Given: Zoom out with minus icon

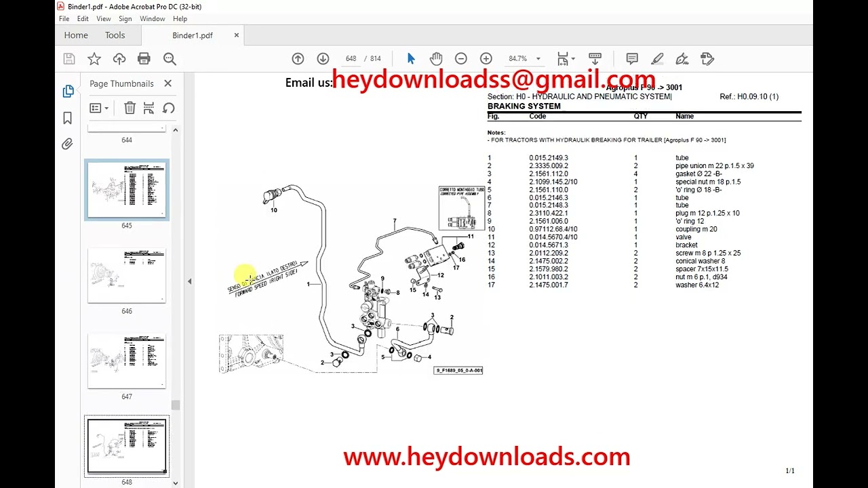Looking at the screenshot, I should (461, 59).
